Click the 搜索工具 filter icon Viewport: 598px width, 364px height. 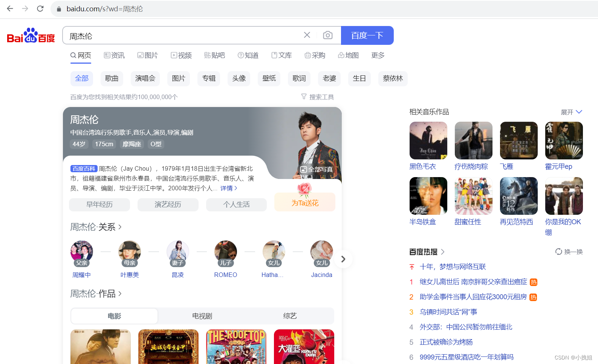tap(304, 96)
